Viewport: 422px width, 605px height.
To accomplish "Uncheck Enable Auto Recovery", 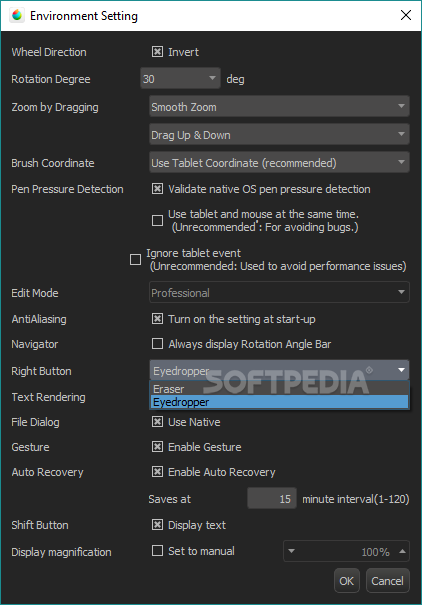I will 157,472.
